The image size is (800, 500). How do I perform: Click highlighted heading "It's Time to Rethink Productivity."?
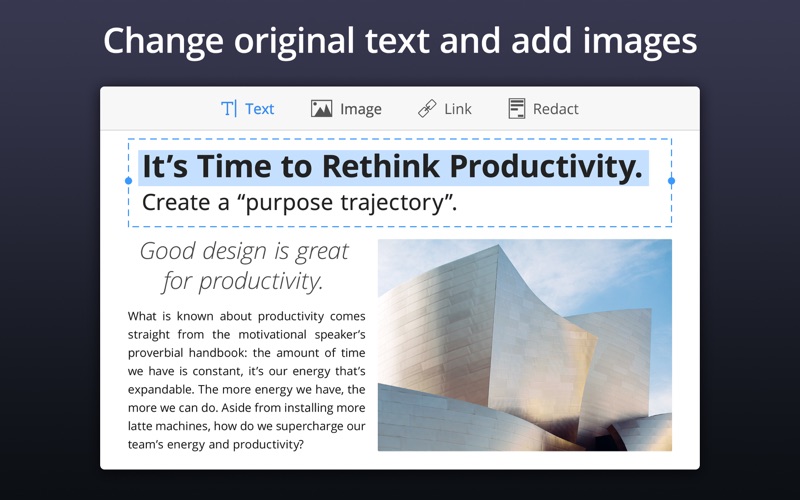coord(393,167)
